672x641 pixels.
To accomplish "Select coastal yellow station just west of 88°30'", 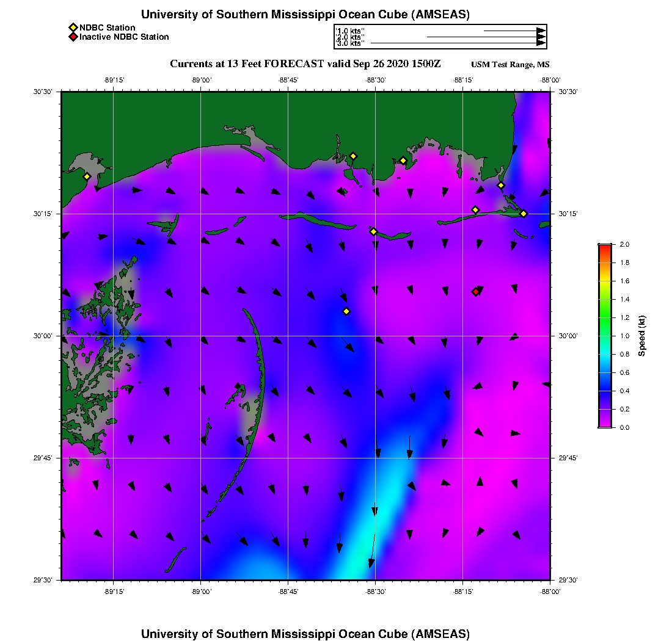I will [x=353, y=156].
